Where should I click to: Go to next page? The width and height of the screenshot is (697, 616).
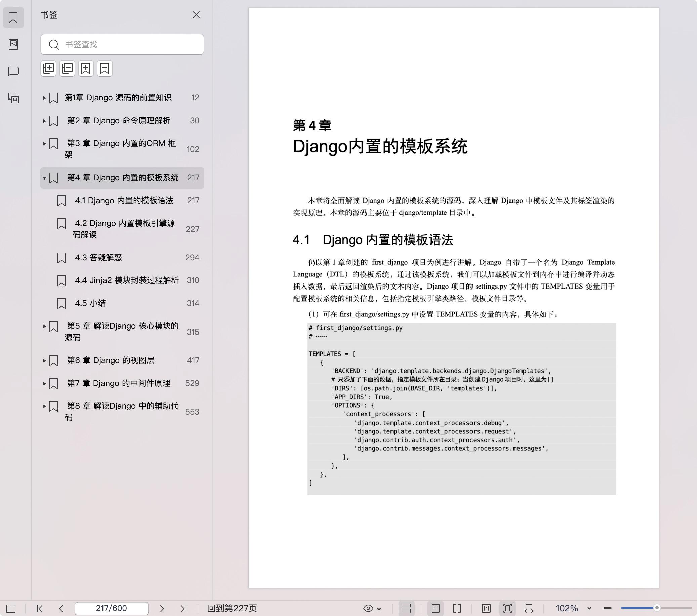[x=162, y=609]
